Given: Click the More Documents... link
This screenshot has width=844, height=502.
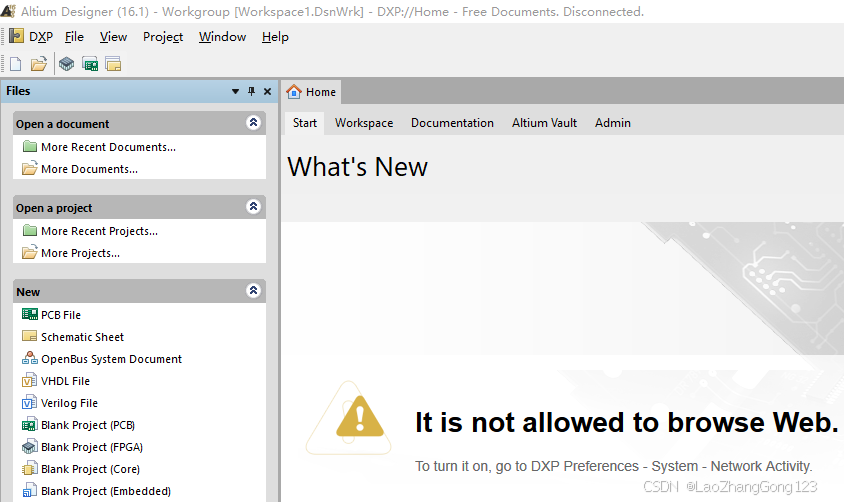Looking at the screenshot, I should (x=89, y=169).
